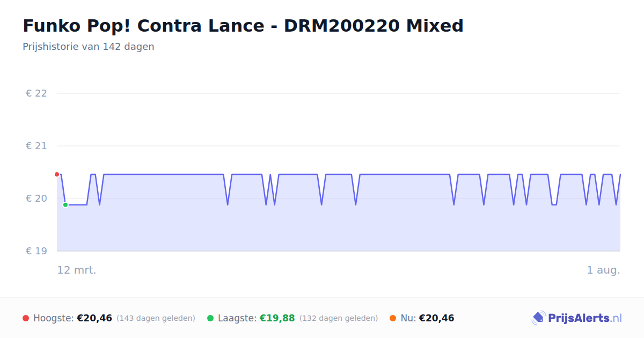
Task: Click the € 19 axis label
Action: 36,251
